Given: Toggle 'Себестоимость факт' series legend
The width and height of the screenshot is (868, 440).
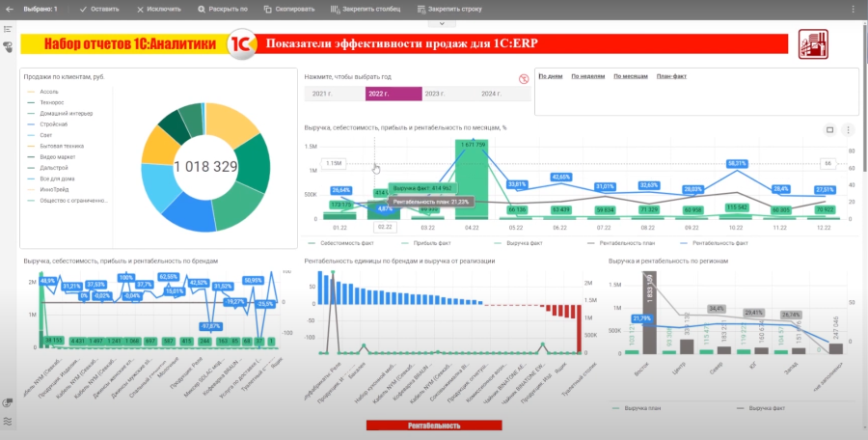Looking at the screenshot, I should [x=340, y=243].
